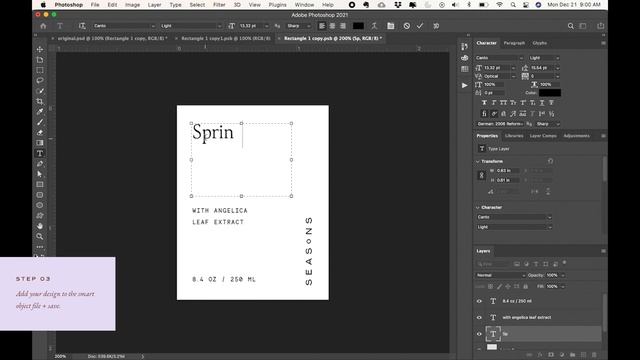This screenshot has height=360, width=640.
Task: Click Color swatch in Character panel
Action: tap(550, 93)
